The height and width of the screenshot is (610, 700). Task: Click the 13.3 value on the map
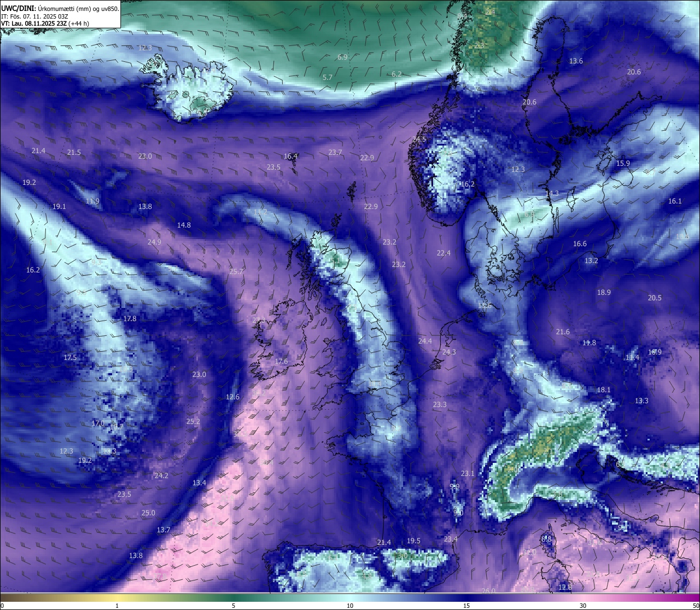(x=641, y=400)
